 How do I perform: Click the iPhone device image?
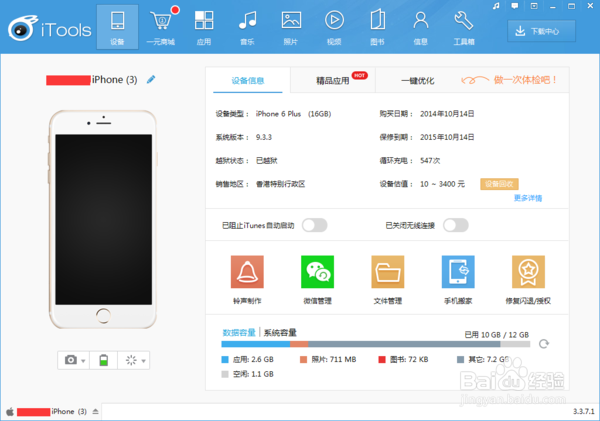click(x=103, y=219)
